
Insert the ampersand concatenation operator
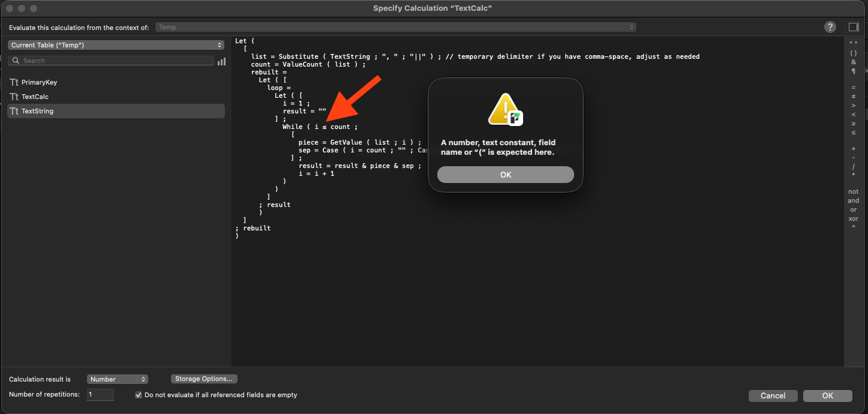(853, 62)
